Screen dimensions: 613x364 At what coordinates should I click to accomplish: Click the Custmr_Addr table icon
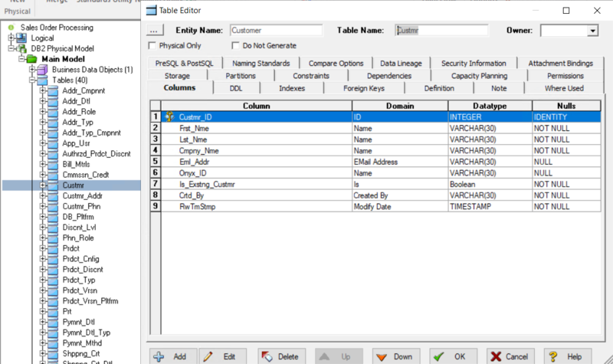point(53,196)
